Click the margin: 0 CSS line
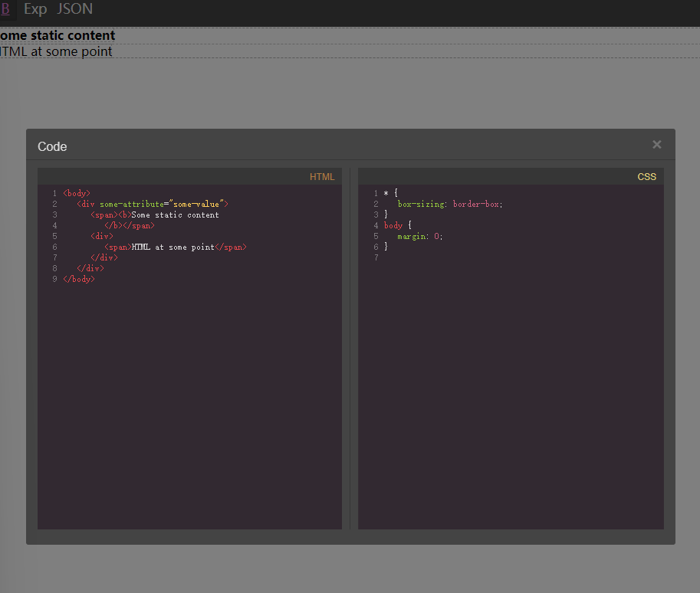Screen dimensions: 700x593 pyautogui.click(x=419, y=236)
